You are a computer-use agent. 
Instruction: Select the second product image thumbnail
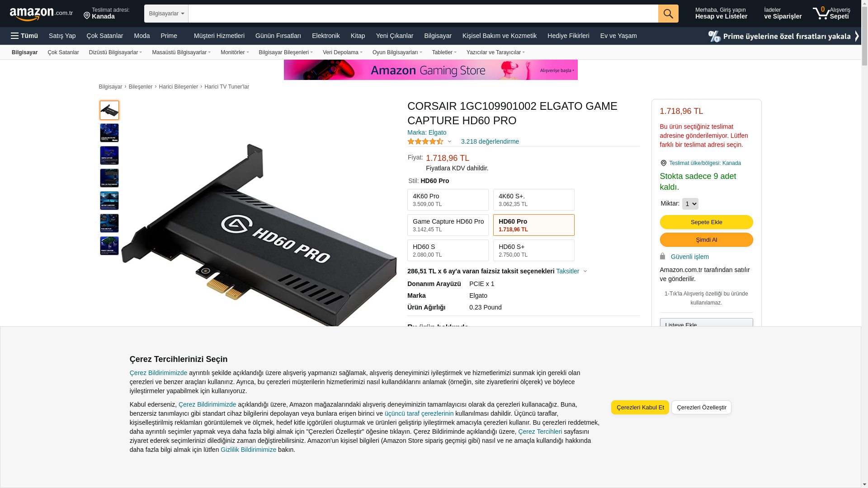[x=109, y=133]
